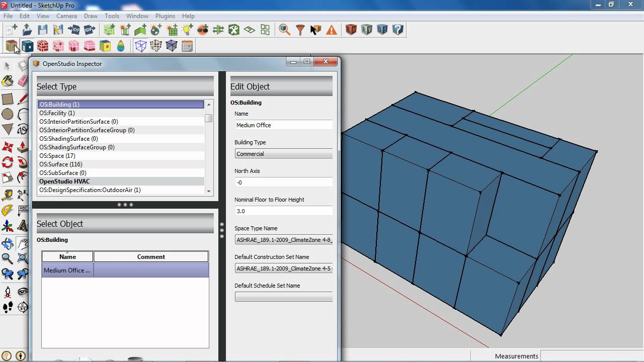Select the New Daylighting Control icon
This screenshot has width=644, height=362.
156,30
